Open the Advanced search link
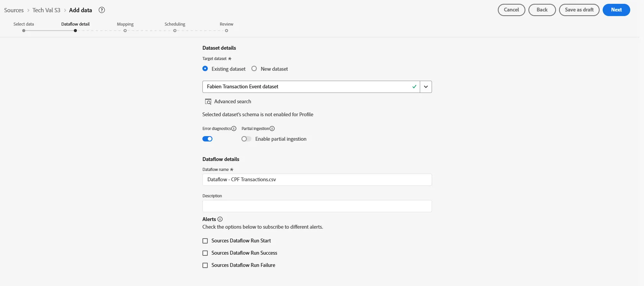The image size is (644, 286). tap(233, 102)
